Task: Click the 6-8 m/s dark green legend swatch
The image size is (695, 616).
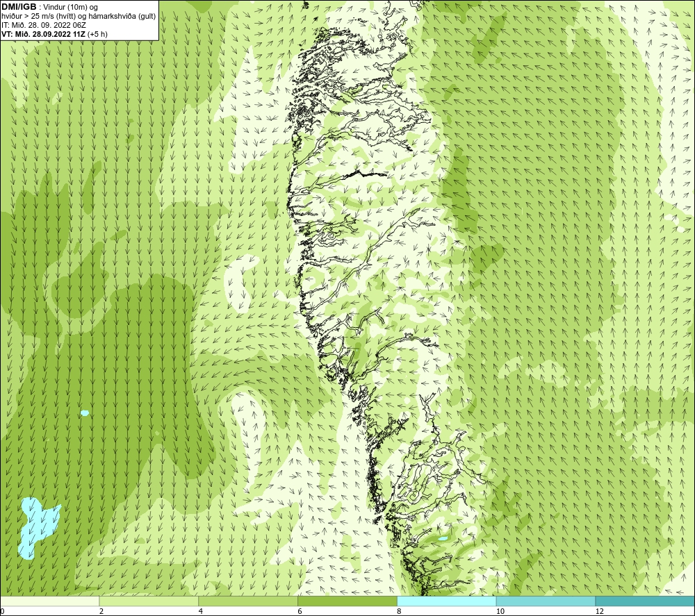Action: (x=347, y=601)
